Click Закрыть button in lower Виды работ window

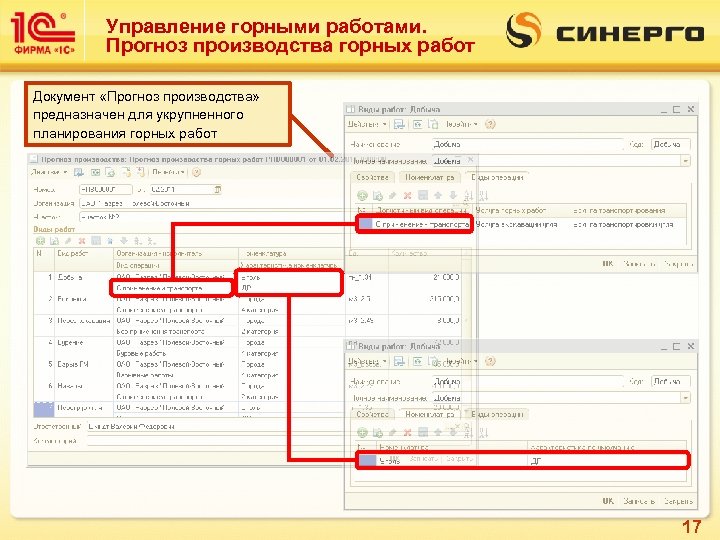pos(678,501)
